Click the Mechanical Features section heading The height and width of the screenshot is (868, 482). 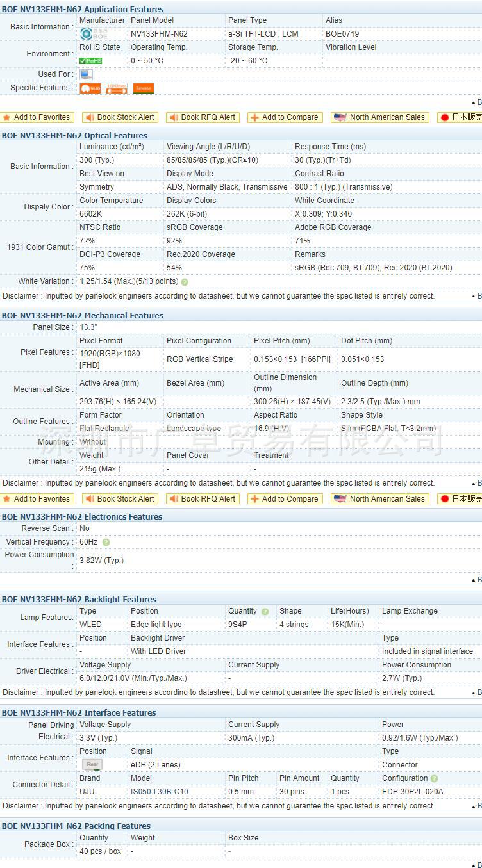coord(83,316)
